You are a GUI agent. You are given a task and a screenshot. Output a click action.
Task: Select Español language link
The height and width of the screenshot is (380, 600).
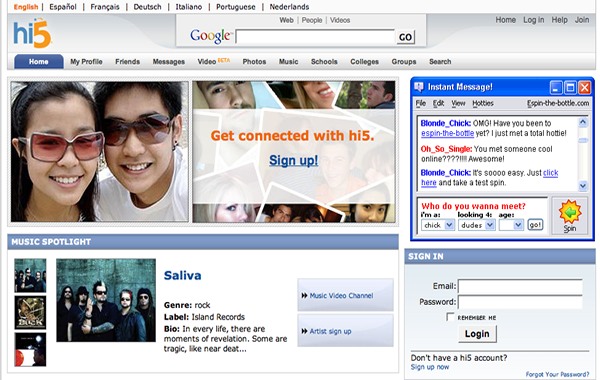63,7
